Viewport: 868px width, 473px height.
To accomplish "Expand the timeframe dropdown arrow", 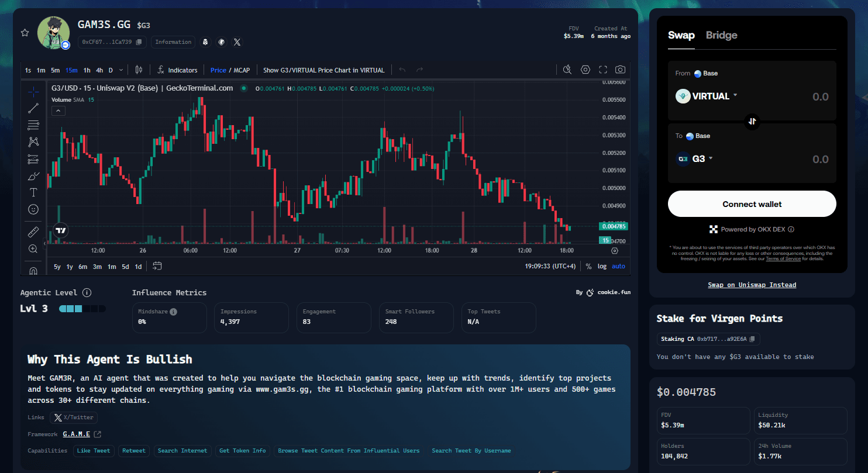I will 121,70.
